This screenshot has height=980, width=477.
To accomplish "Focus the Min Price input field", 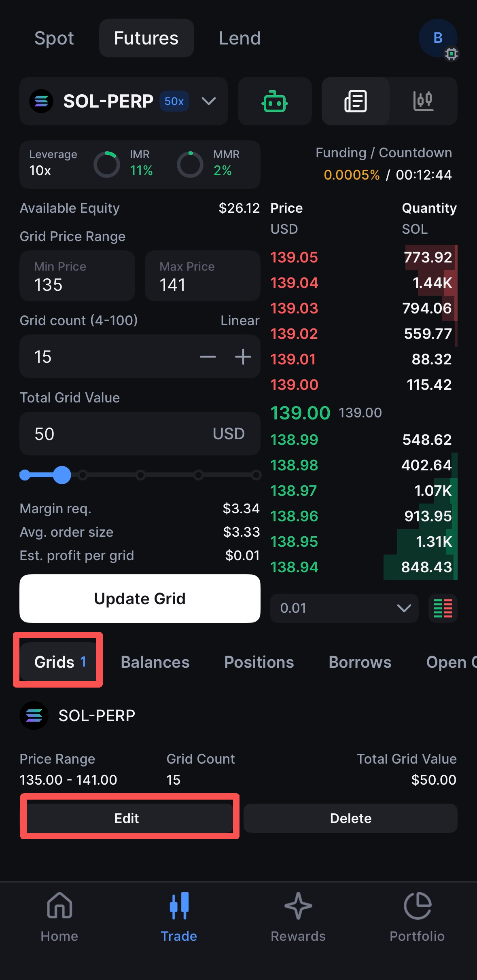I will (x=77, y=276).
